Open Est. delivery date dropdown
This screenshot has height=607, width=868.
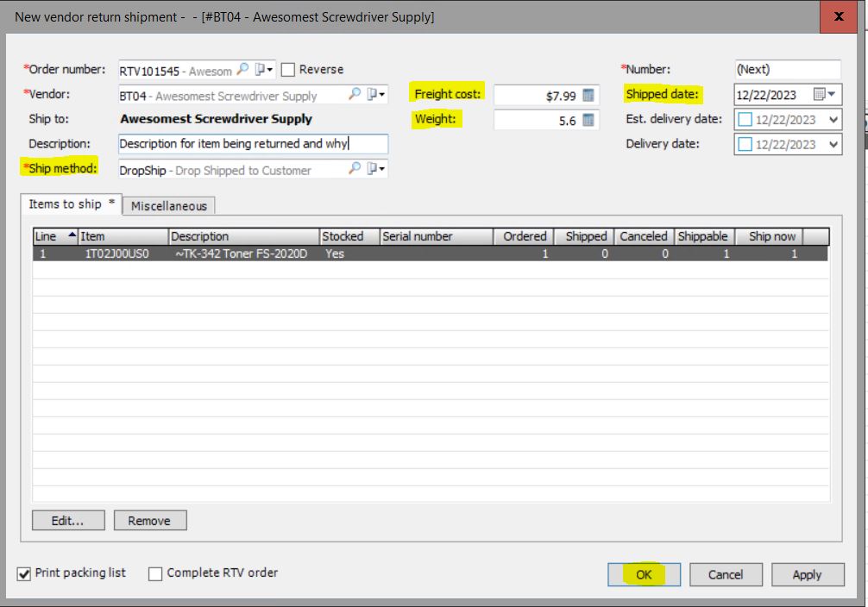(833, 120)
